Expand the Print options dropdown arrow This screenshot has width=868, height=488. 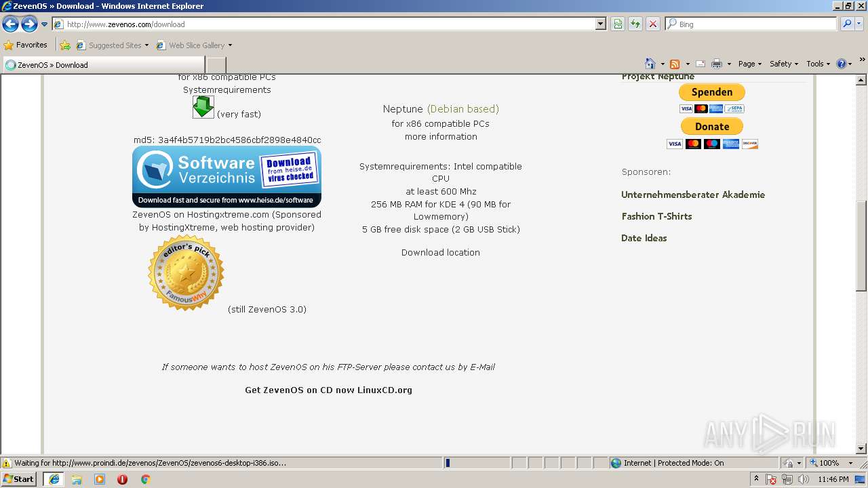tap(729, 64)
